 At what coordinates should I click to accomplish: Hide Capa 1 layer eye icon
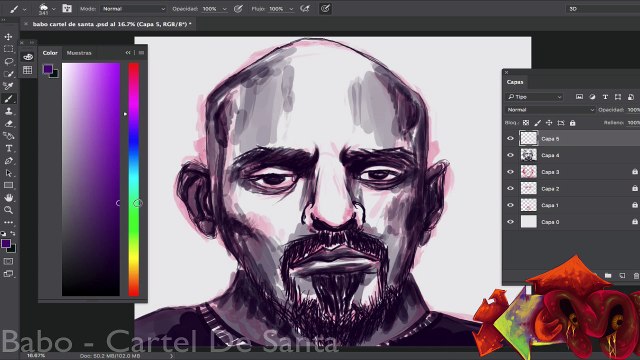(x=510, y=205)
